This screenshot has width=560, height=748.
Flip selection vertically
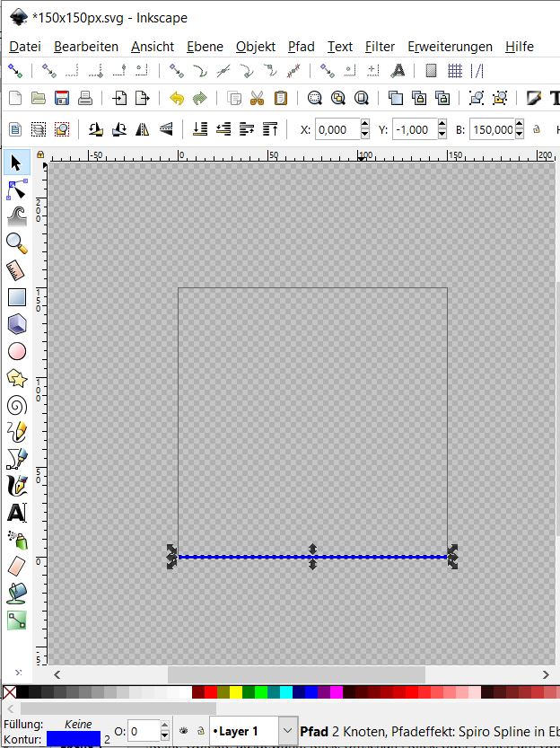click(x=165, y=129)
